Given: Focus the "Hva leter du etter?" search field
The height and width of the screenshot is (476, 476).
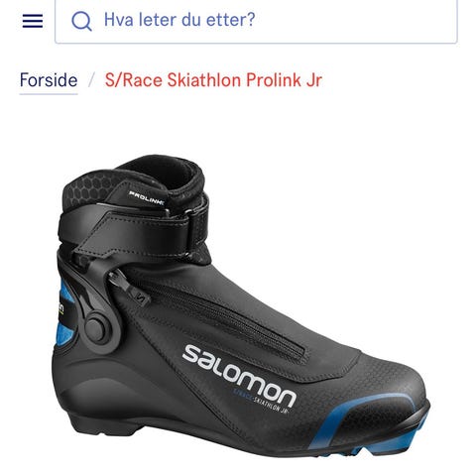Looking at the screenshot, I should (x=256, y=21).
